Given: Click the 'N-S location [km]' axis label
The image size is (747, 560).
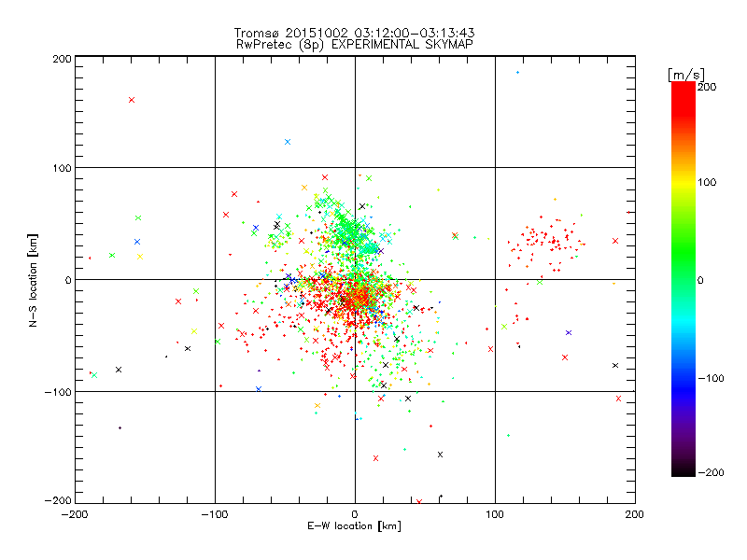Looking at the screenshot, I should [x=33, y=280].
